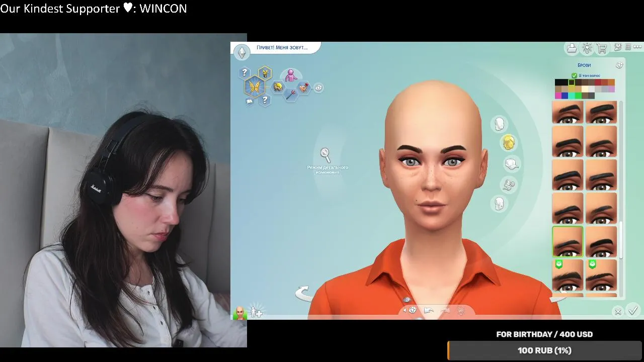Click the '100 RUB (1%)' donation progress bar
Image resolution: width=644 pixels, height=362 pixels.
point(545,350)
